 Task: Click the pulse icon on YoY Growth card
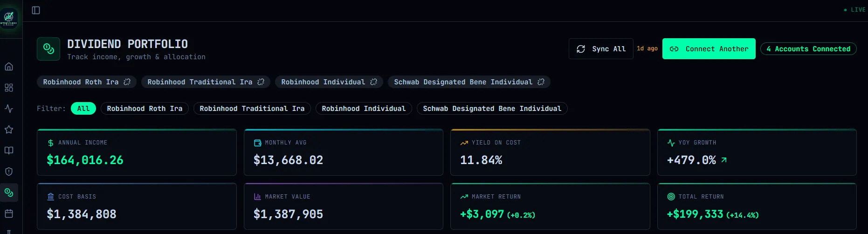671,143
